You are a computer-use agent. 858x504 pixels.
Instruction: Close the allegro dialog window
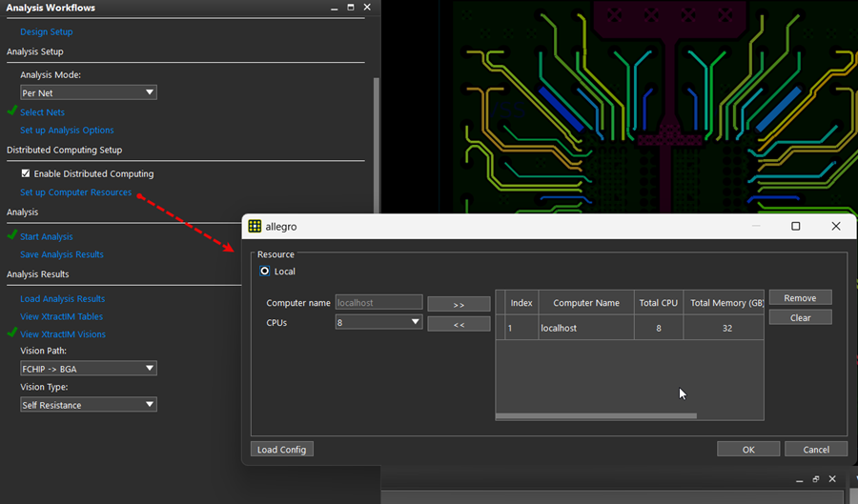(x=836, y=227)
